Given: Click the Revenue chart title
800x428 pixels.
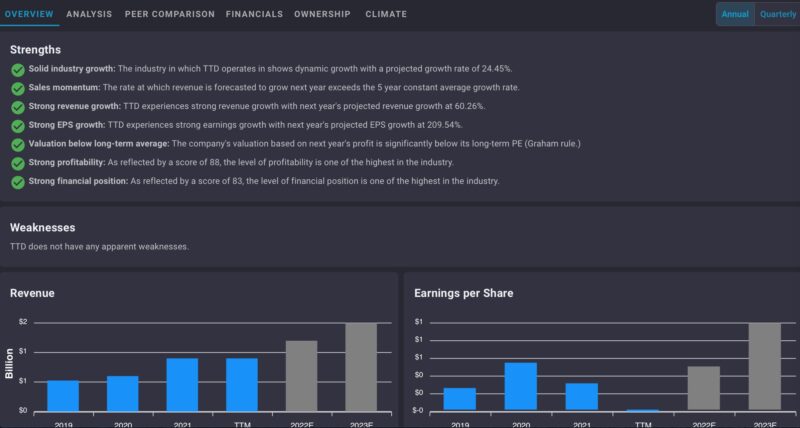Looking at the screenshot, I should (x=32, y=293).
